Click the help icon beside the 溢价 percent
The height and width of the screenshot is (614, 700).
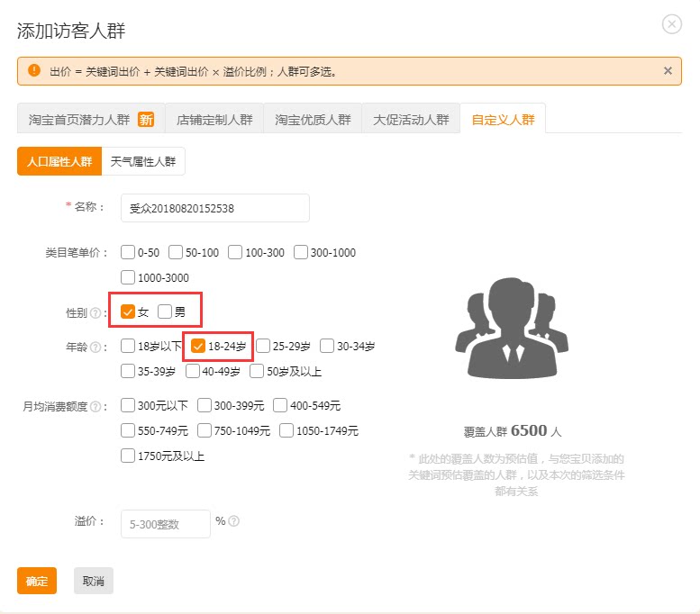(234, 520)
